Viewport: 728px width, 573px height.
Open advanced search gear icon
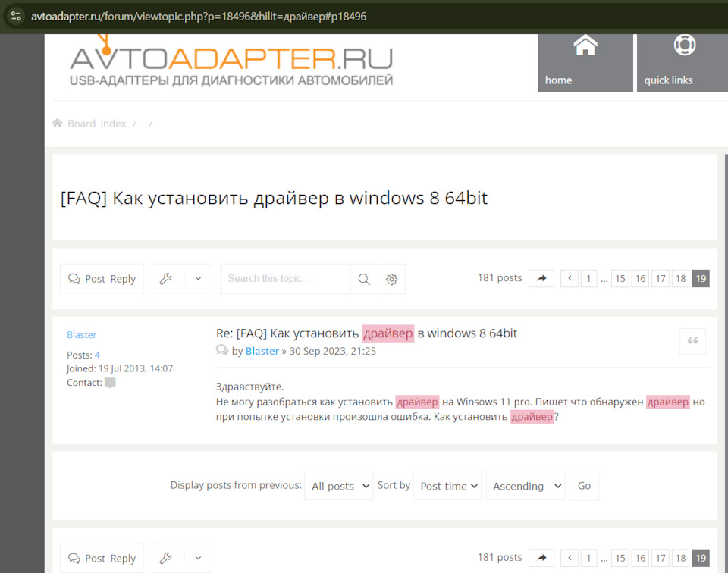392,279
